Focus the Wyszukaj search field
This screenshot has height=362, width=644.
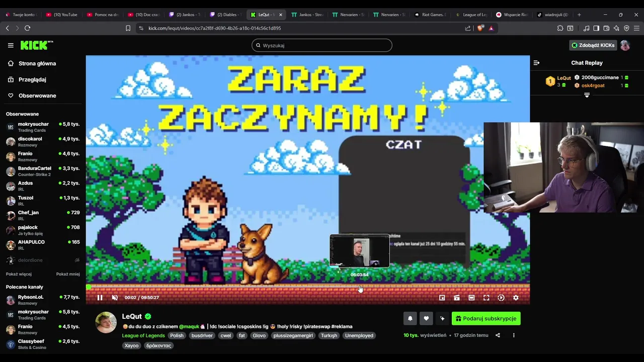pos(322,45)
